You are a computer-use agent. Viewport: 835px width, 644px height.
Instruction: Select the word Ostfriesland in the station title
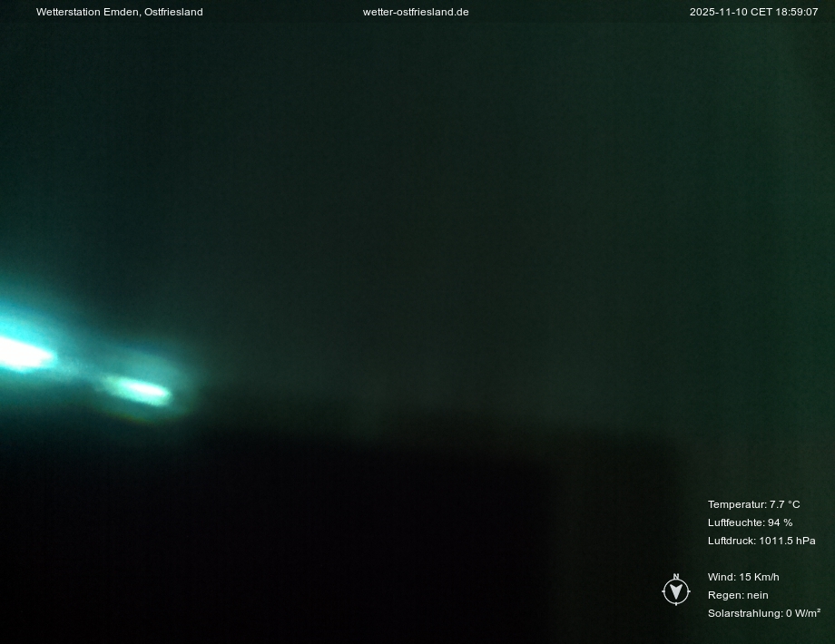[173, 12]
